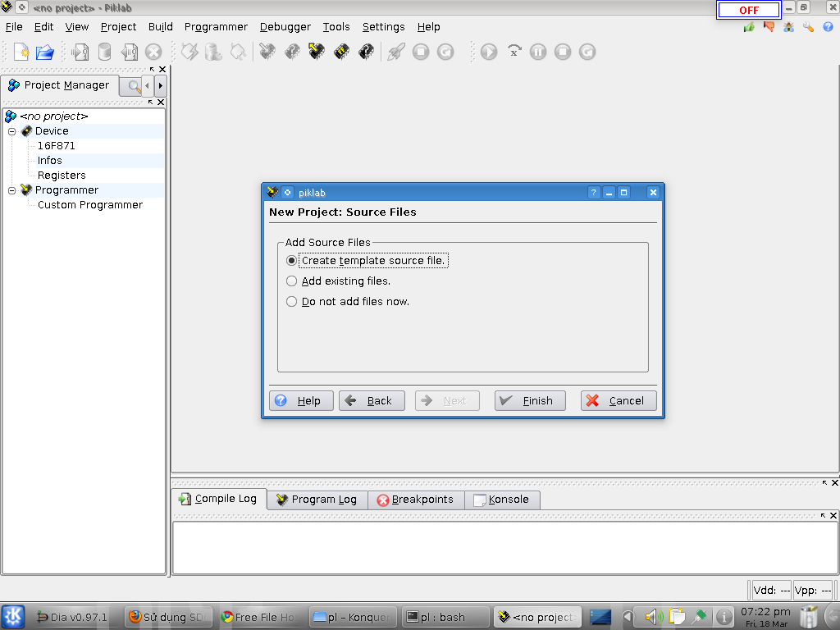The height and width of the screenshot is (630, 840).
Task: Open the Programmer menu
Action: [x=216, y=27]
